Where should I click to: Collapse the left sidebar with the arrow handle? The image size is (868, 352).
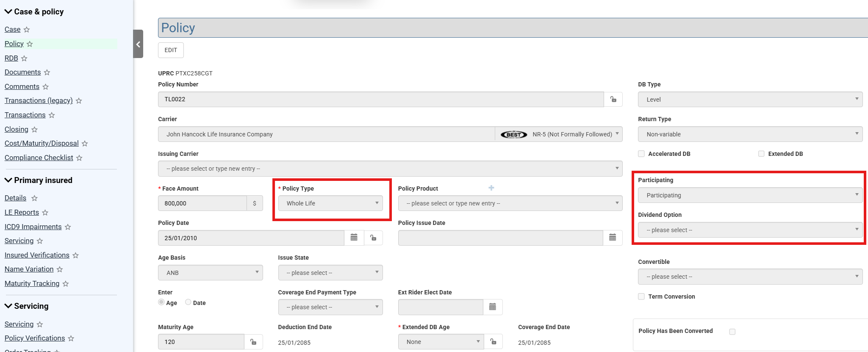138,44
